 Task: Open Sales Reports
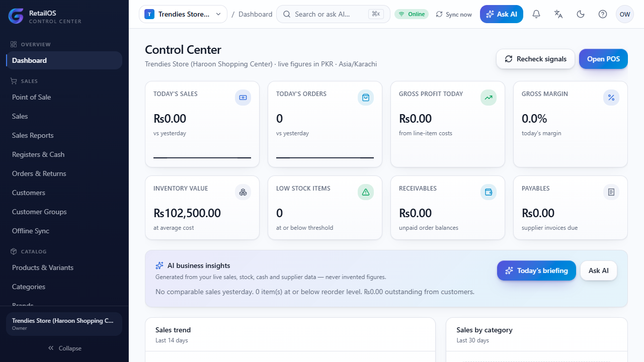coord(64,135)
